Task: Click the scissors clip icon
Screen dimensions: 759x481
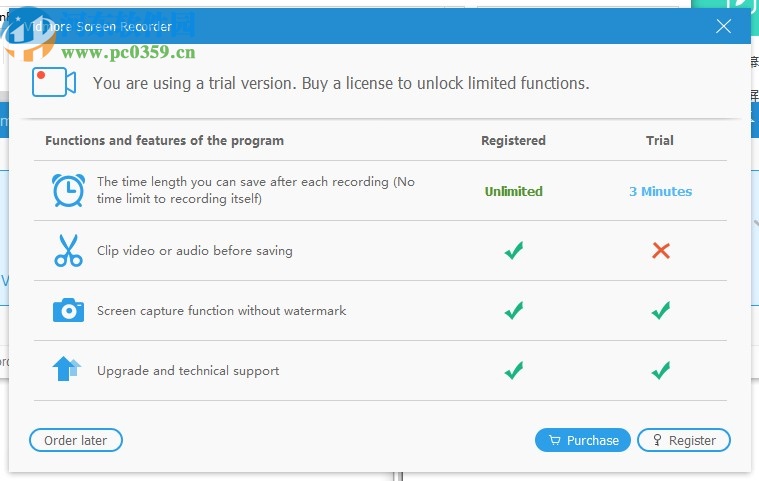Action: [68, 250]
